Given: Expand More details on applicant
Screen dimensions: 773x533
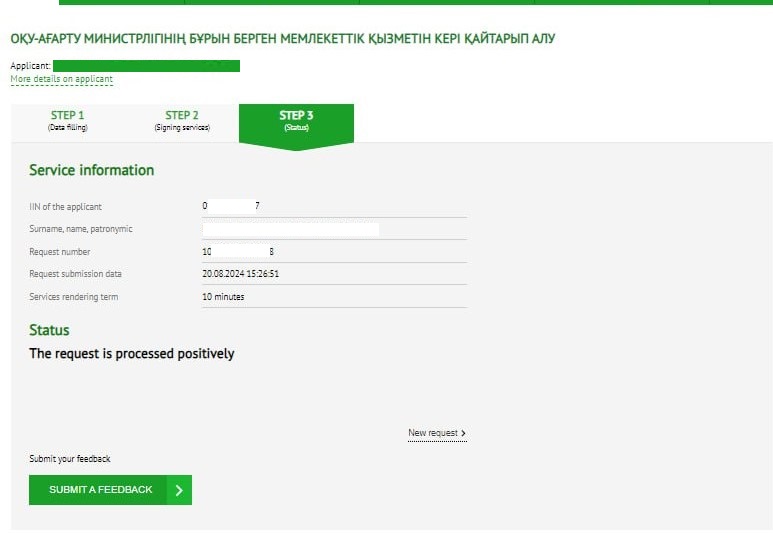Looking at the screenshot, I should pyautogui.click(x=61, y=79).
